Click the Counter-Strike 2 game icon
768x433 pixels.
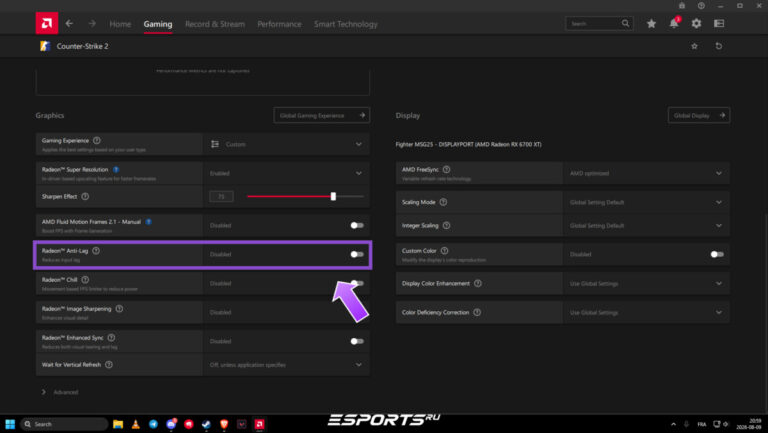[45, 46]
